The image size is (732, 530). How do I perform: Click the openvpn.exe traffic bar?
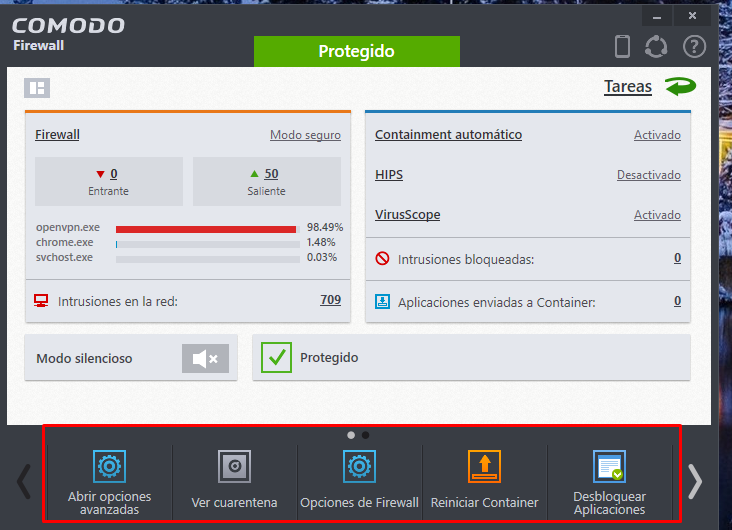tap(208, 229)
